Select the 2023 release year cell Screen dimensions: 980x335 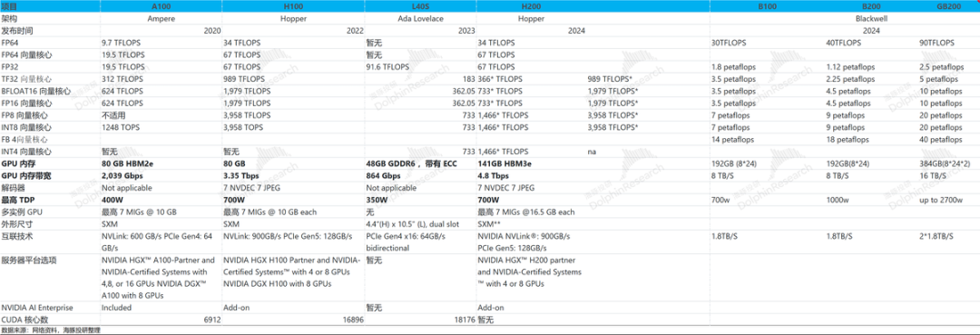point(467,30)
